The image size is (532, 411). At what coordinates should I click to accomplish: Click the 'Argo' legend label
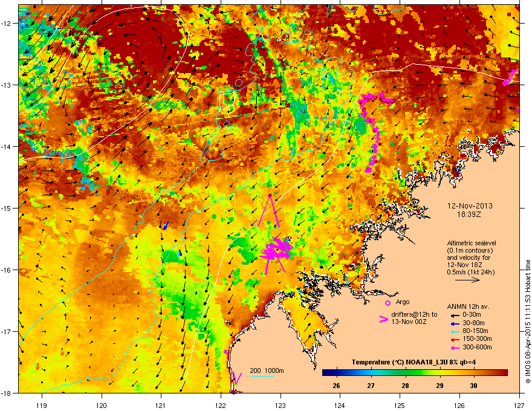(403, 302)
